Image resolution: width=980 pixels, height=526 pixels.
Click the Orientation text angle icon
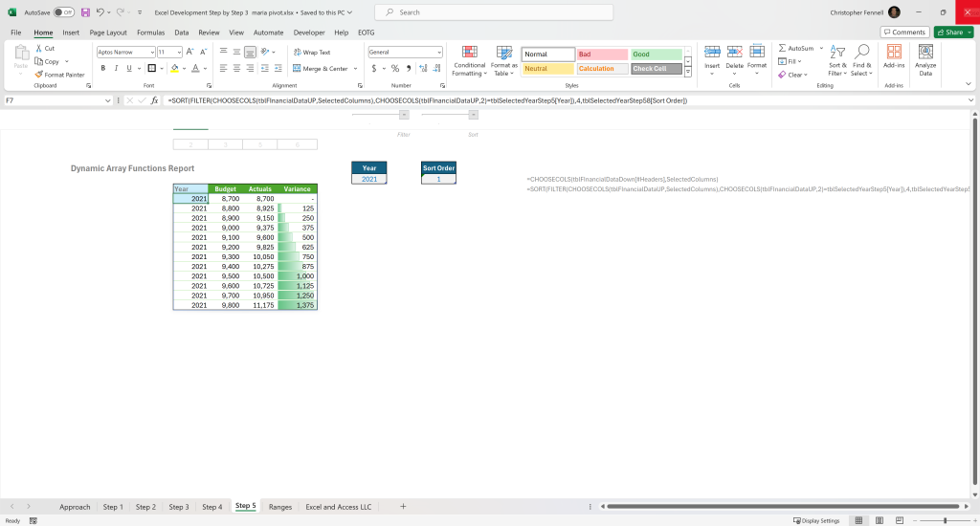pyautogui.click(x=265, y=52)
